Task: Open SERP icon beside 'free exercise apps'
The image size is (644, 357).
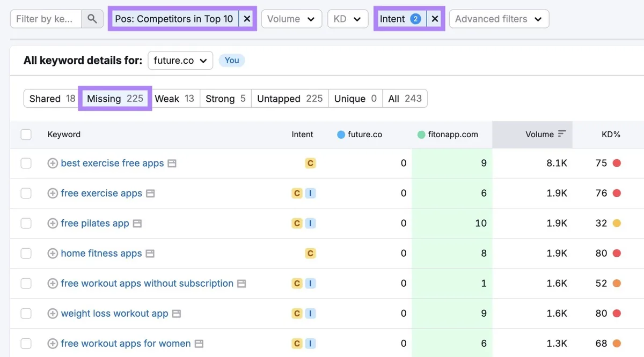Action: point(151,194)
